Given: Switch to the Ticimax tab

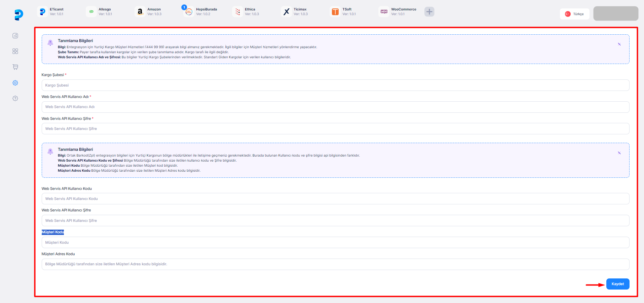Looking at the screenshot, I should 295,12.
